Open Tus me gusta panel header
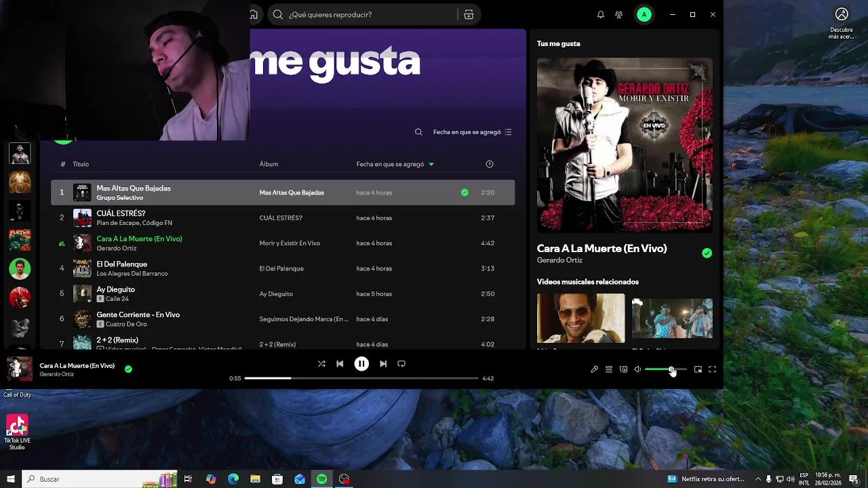The image size is (868, 488). click(558, 43)
